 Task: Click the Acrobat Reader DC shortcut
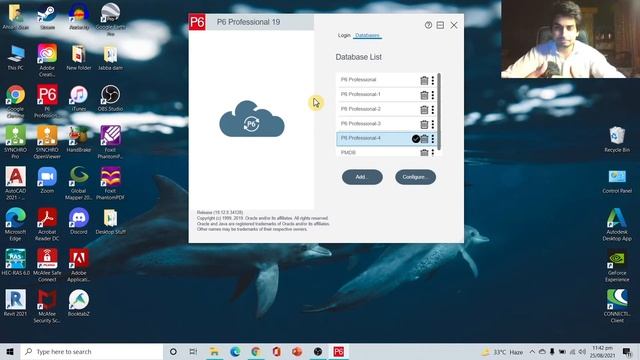pos(47,224)
